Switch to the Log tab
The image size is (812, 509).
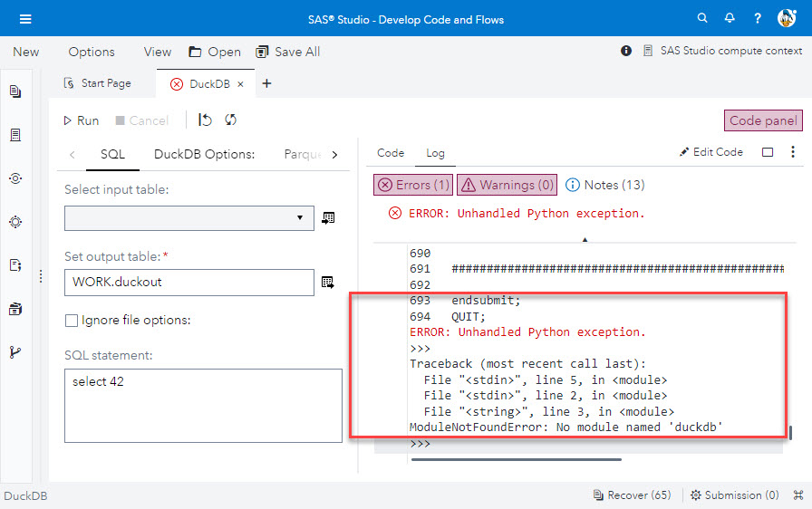pos(435,153)
